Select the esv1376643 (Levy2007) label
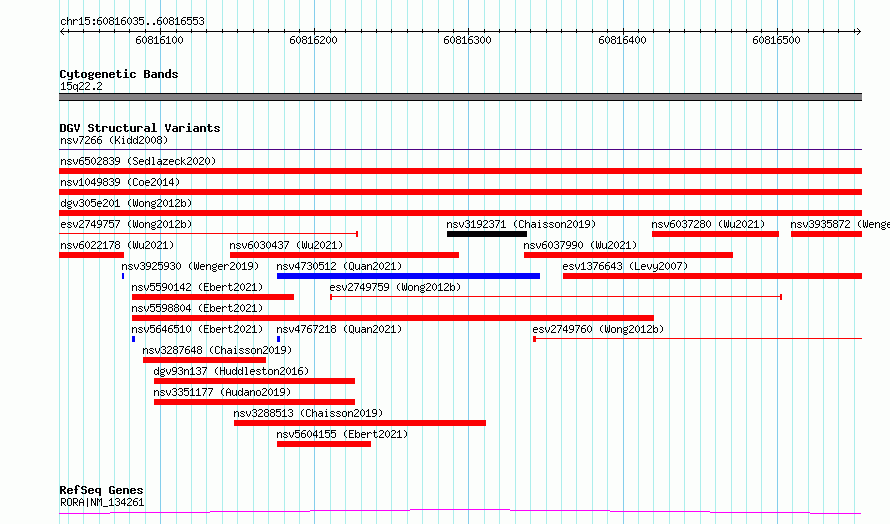 (x=625, y=266)
